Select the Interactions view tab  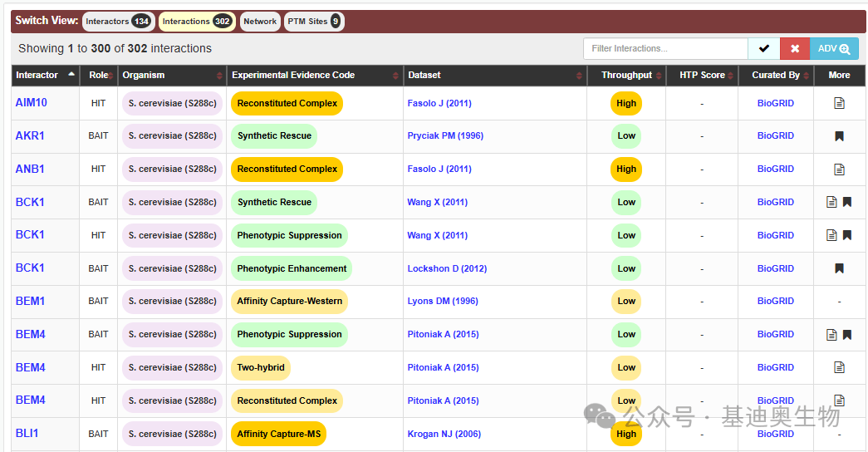(x=197, y=22)
